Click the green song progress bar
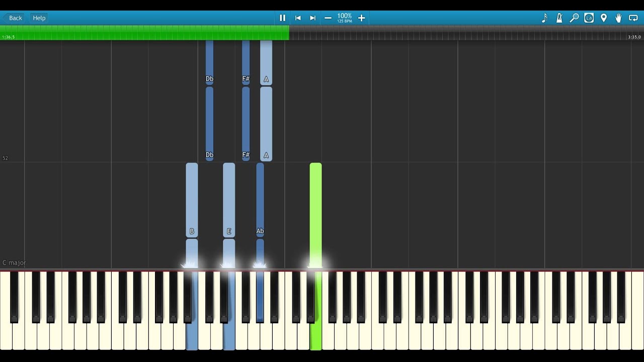This screenshot has width=644, height=362. tap(144, 33)
